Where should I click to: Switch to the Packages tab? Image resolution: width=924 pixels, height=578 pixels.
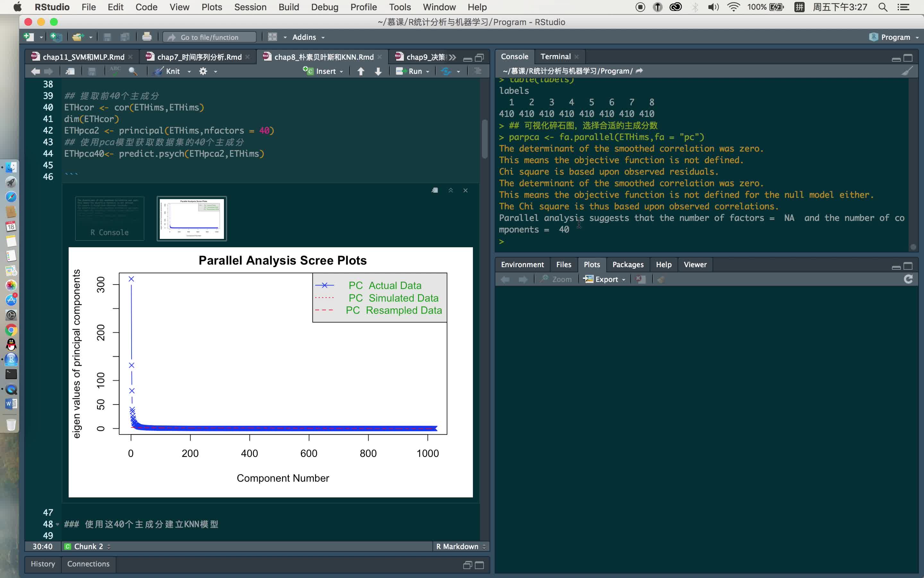point(628,265)
